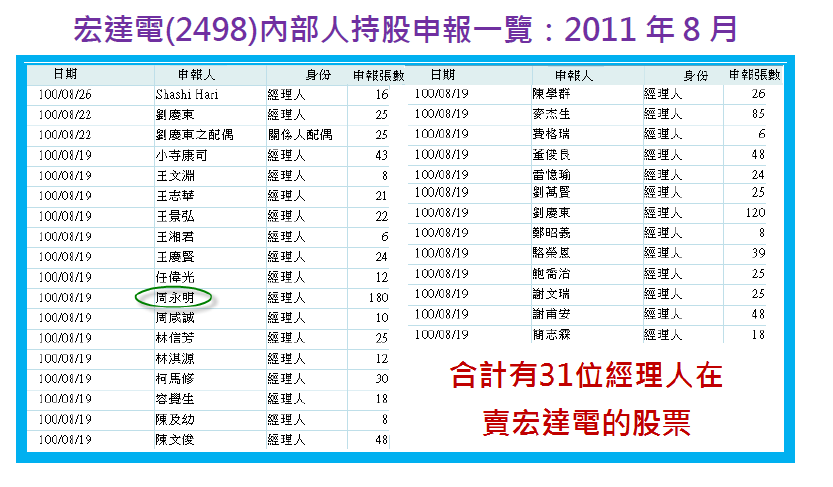Image resolution: width=833 pixels, height=487 pixels.
Task: Click value 10 in 周咸誠 row
Action: click(x=382, y=318)
